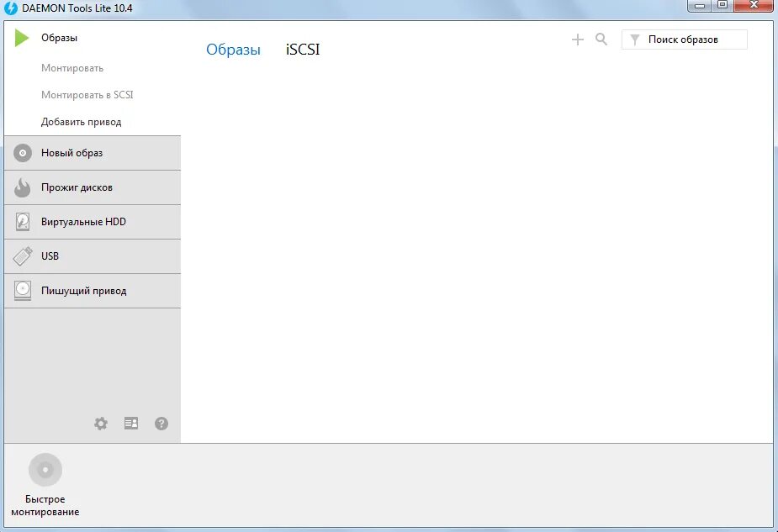The height and width of the screenshot is (532, 778).
Task: Click the filter funnel icon in search box
Action: click(635, 40)
